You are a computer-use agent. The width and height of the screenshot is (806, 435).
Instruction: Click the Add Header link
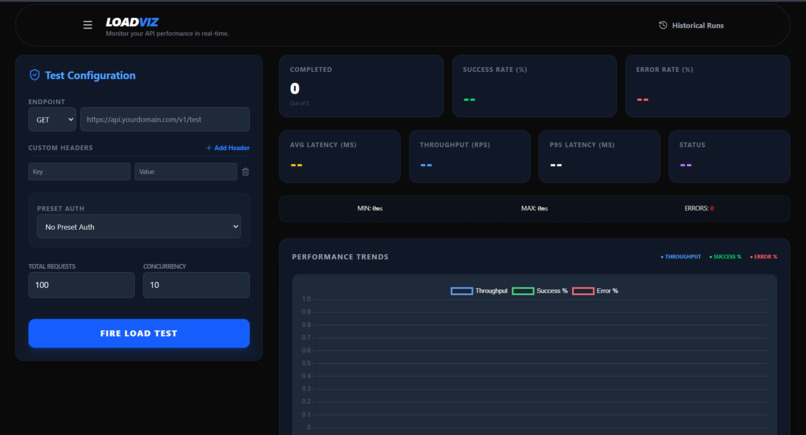(228, 148)
